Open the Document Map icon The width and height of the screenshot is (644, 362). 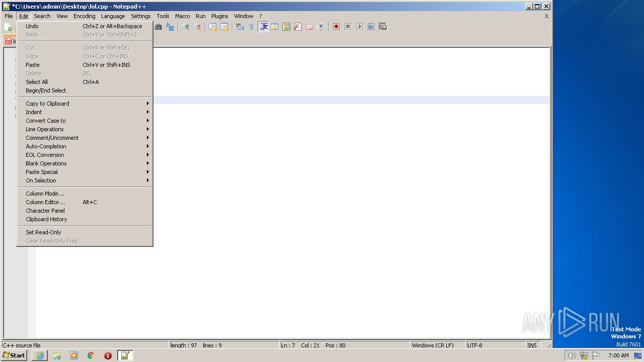pos(286,27)
